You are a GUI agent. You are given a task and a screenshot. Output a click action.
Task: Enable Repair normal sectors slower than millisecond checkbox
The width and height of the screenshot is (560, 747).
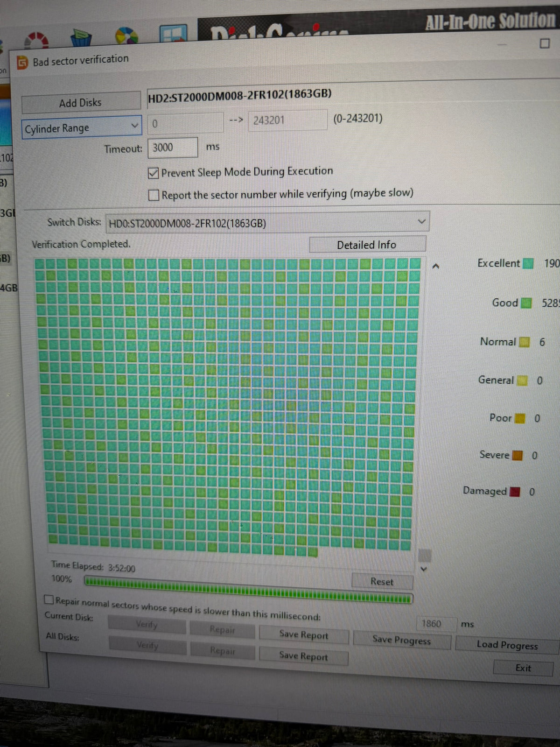pos(49,599)
